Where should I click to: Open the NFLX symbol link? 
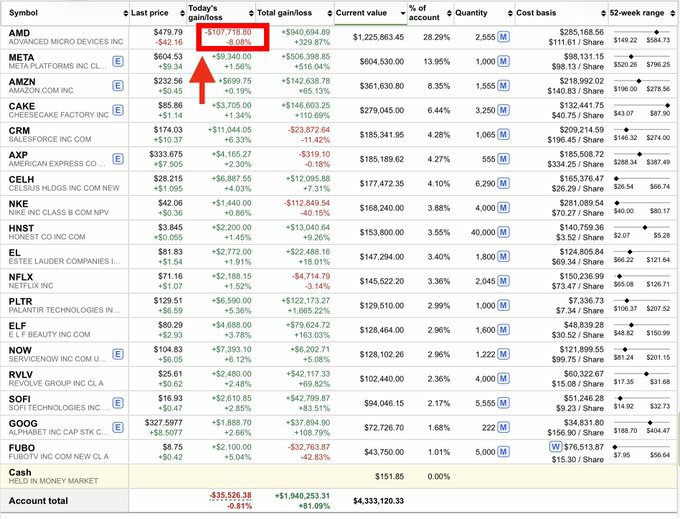[21, 277]
